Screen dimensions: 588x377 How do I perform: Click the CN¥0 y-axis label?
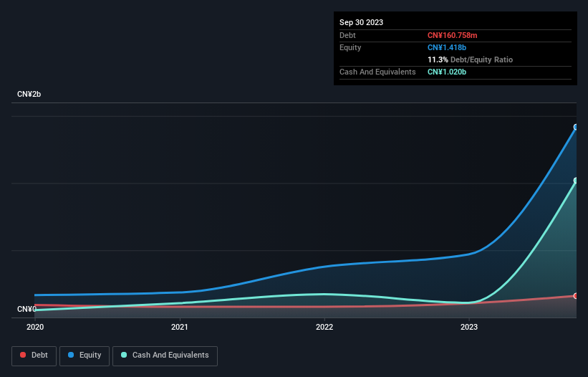(x=26, y=309)
